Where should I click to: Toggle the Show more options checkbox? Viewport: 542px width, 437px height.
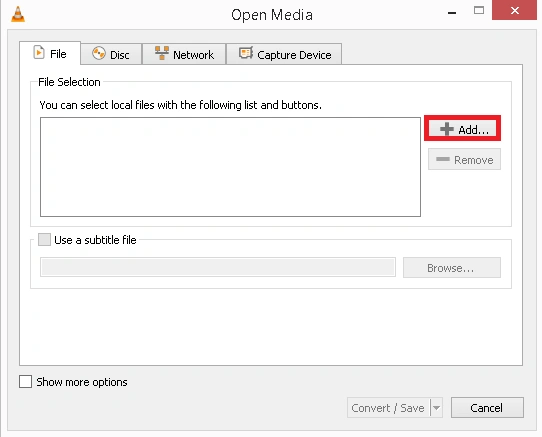tap(25, 382)
